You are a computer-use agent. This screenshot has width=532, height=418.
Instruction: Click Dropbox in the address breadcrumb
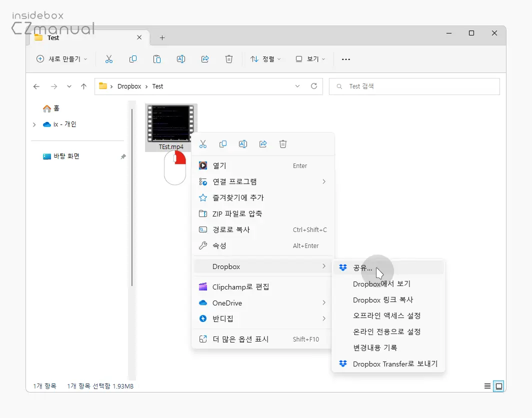coord(129,86)
